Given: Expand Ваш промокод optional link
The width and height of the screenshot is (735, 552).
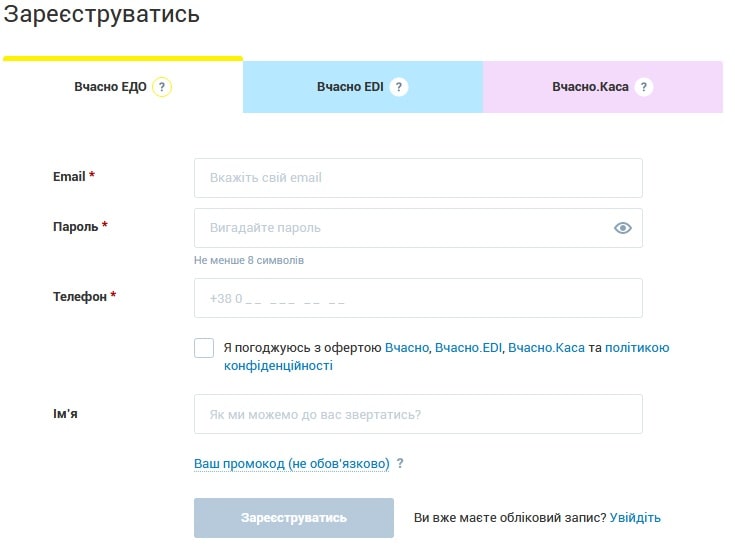Looking at the screenshot, I should pyautogui.click(x=292, y=463).
